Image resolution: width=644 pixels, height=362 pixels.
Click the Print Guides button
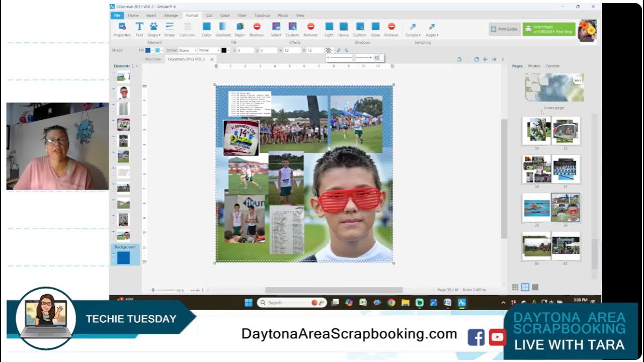[505, 29]
